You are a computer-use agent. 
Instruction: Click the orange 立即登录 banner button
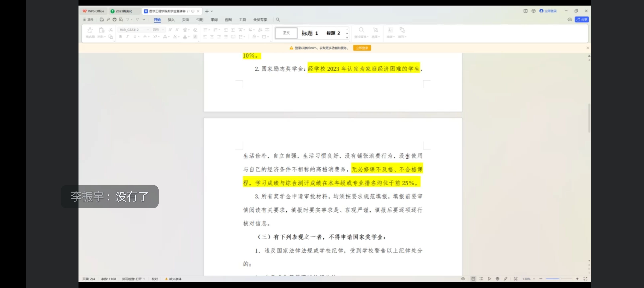[x=362, y=48]
